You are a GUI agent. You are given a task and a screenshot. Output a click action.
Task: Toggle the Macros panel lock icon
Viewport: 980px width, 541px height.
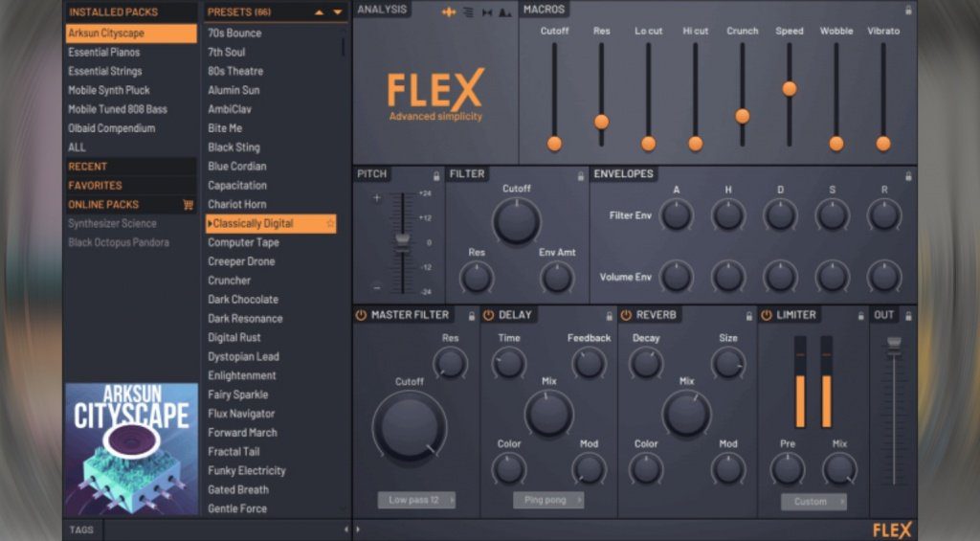(x=908, y=11)
